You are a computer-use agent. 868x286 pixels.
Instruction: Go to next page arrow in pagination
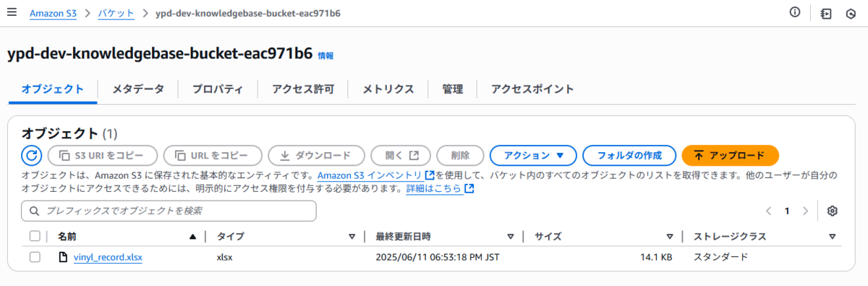[805, 211]
